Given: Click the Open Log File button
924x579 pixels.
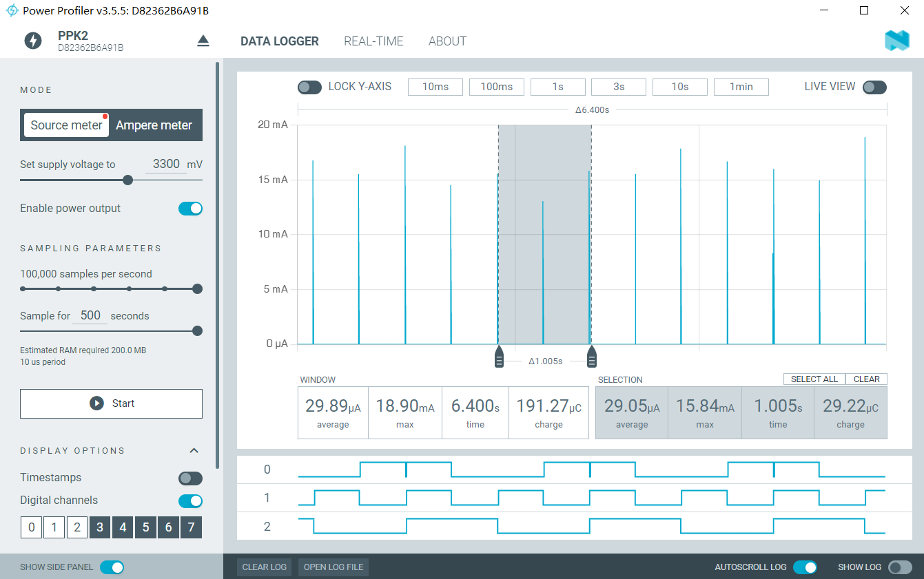Looking at the screenshot, I should click(333, 567).
